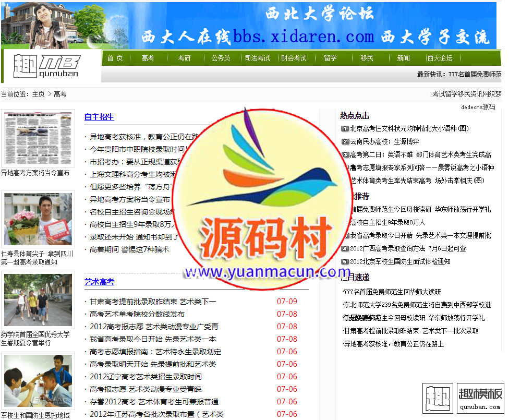The height and width of the screenshot is (420, 521).
Task: Open the 首页 navigation menu item
Action: coord(115,58)
